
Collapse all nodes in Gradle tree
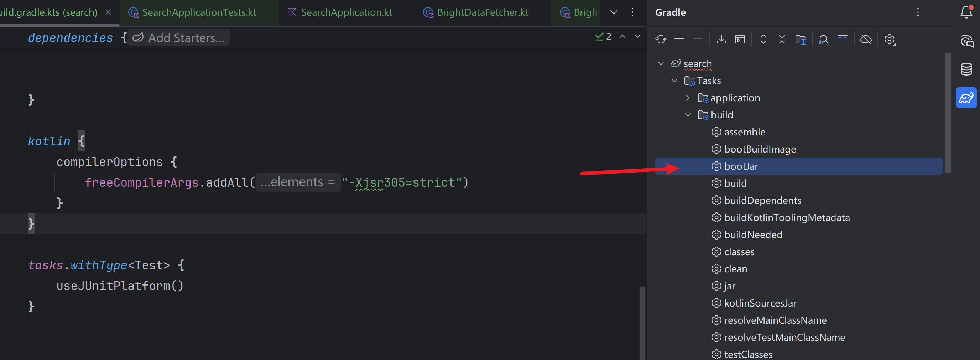pyautogui.click(x=782, y=39)
